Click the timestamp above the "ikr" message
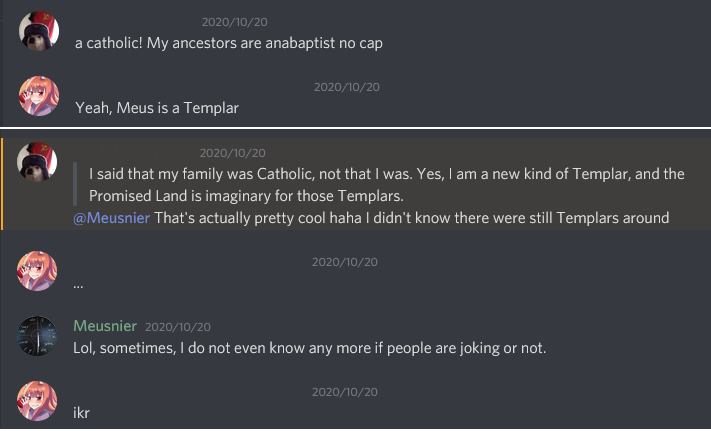Screen dimensions: 711x431 [x=345, y=391]
